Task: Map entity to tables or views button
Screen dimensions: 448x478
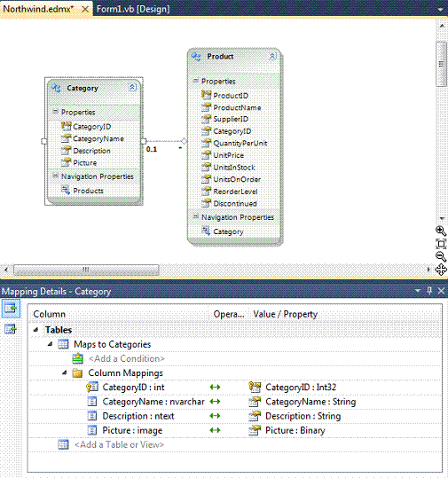Action: [x=11, y=309]
